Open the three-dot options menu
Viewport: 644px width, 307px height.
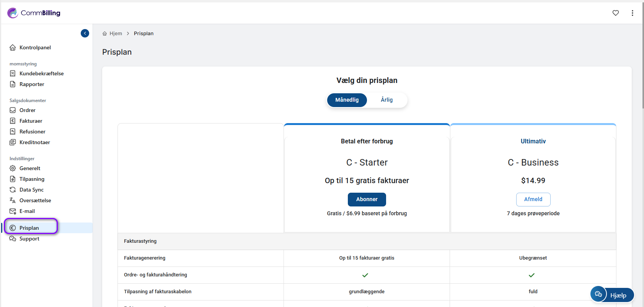point(632,13)
